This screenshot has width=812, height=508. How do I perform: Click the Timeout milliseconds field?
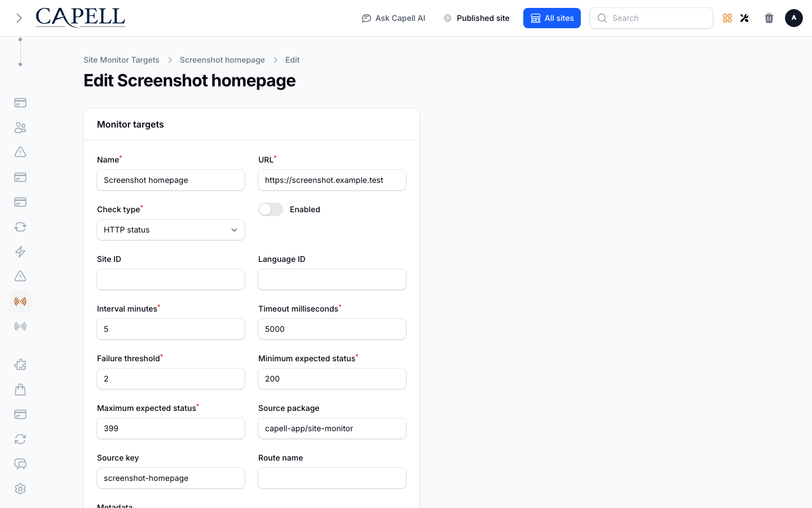click(332, 329)
